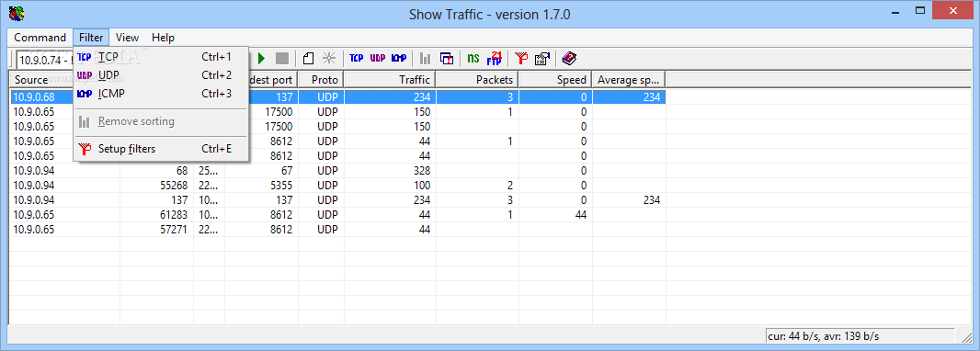Click the status bar cur/avr speed readout

pyautogui.click(x=860, y=336)
